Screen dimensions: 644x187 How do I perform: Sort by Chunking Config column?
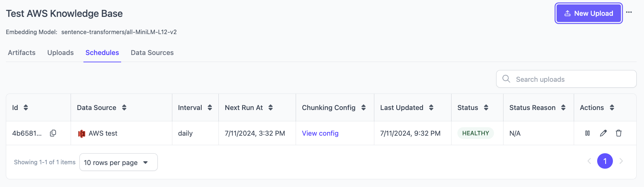point(364,107)
